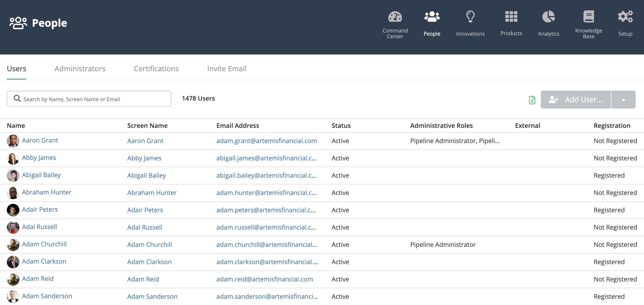Click Adair Peters's avatar photo
The image size is (644, 305).
tap(13, 210)
